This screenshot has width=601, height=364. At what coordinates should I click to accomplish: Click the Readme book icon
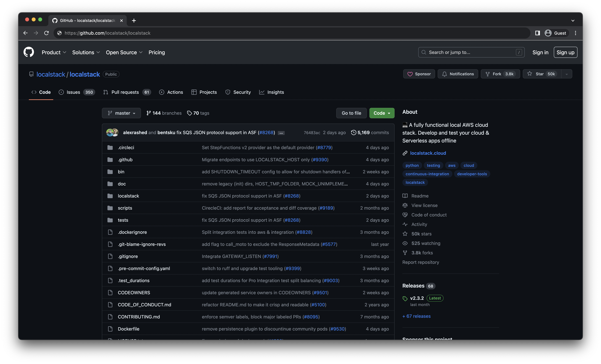click(405, 196)
